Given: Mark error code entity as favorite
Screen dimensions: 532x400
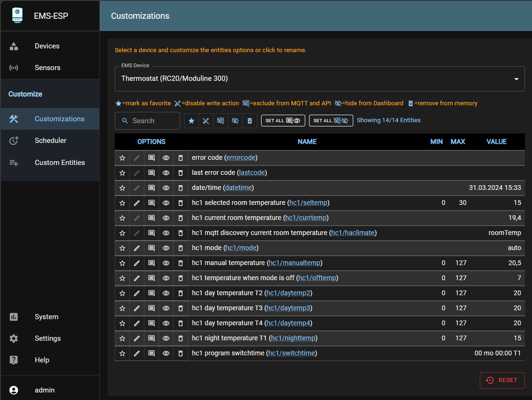Looking at the screenshot, I should pyautogui.click(x=122, y=158).
